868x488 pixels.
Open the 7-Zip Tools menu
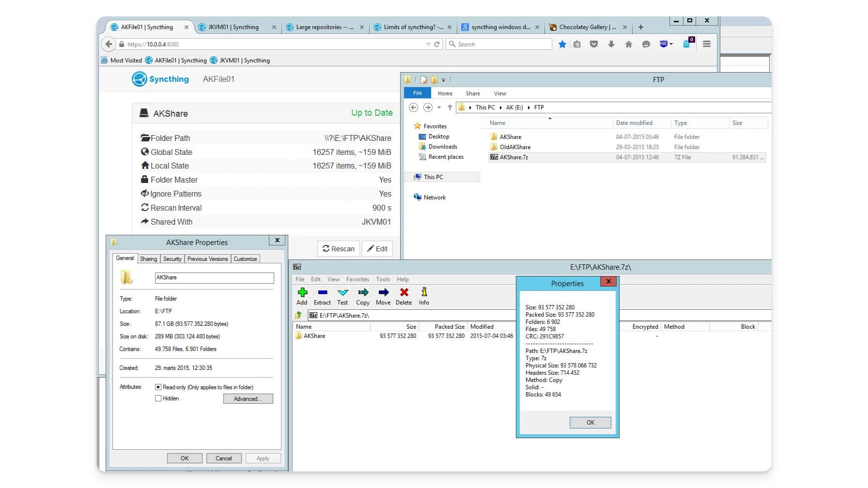(x=383, y=279)
